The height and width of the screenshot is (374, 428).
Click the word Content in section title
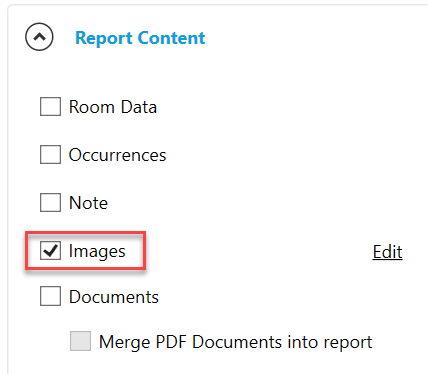tap(171, 38)
